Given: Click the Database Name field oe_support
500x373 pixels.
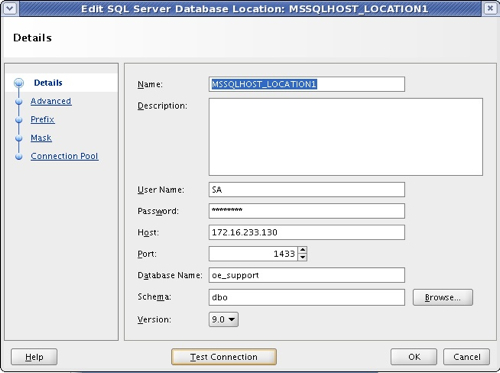Looking at the screenshot, I should click(307, 275).
